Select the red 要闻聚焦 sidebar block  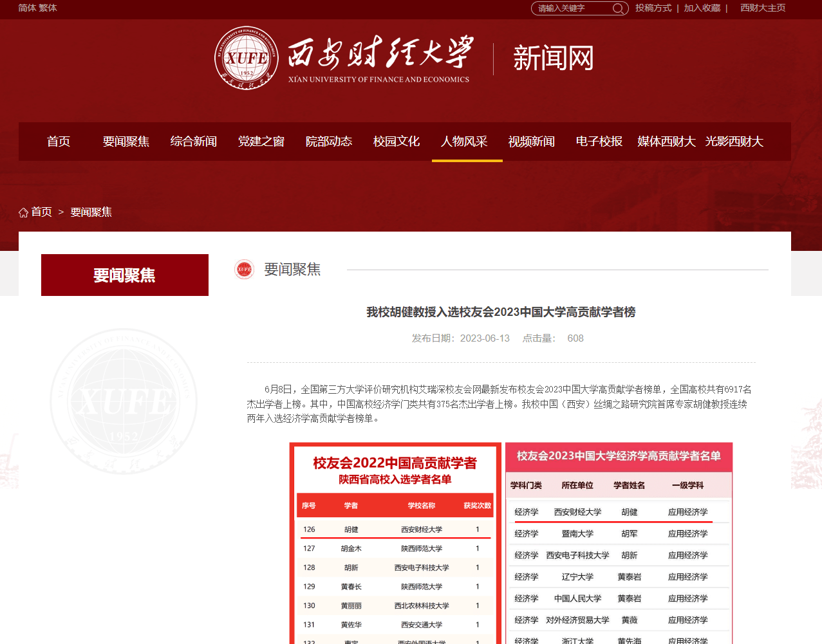[x=125, y=275]
